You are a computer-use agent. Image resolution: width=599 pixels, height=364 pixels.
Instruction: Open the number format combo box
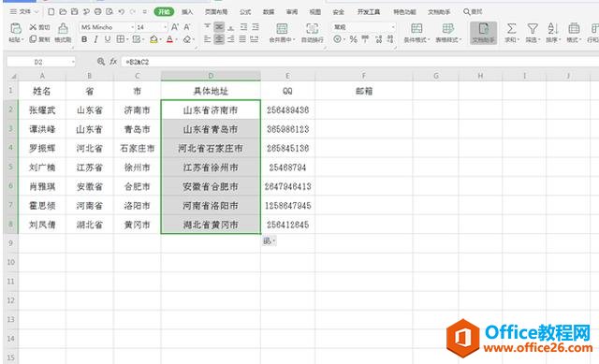click(364, 27)
